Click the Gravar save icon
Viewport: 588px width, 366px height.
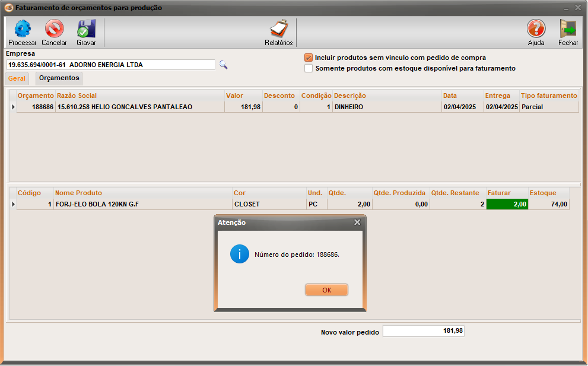(x=86, y=29)
